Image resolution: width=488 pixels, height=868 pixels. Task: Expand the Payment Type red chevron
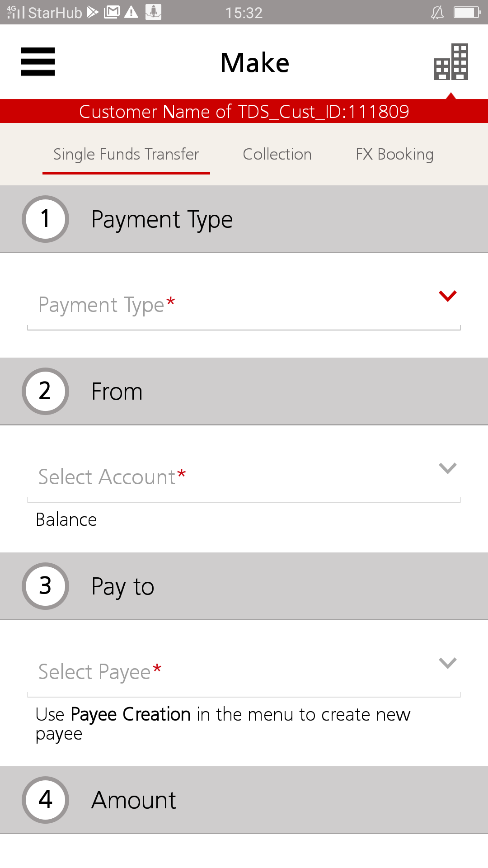coord(447,296)
